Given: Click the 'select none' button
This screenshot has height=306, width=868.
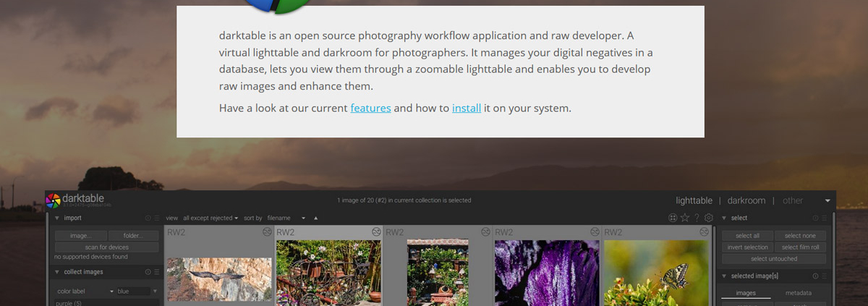Looking at the screenshot, I should (x=800, y=236).
